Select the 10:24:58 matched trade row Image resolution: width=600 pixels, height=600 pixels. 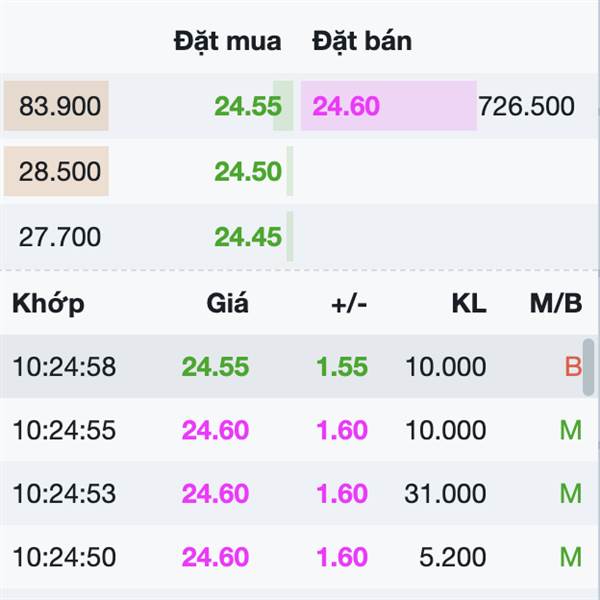[291, 367]
